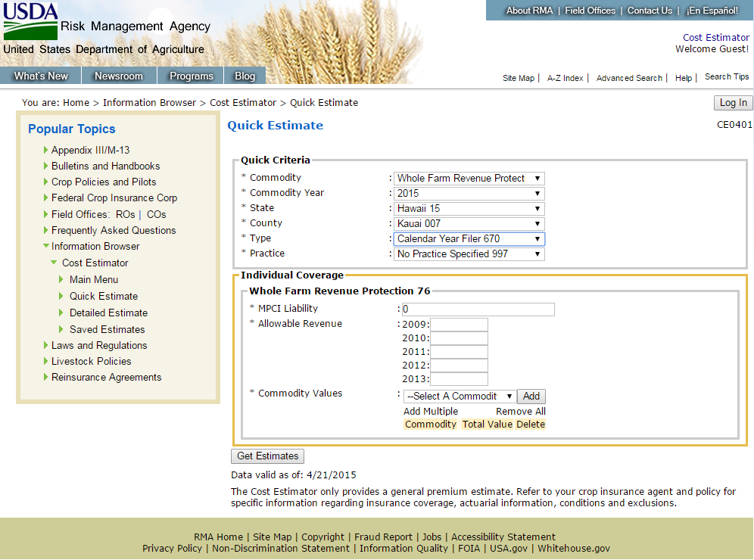The height and width of the screenshot is (560, 754).
Task: Click the 2009 Allowable Revenue field
Action: 459,325
